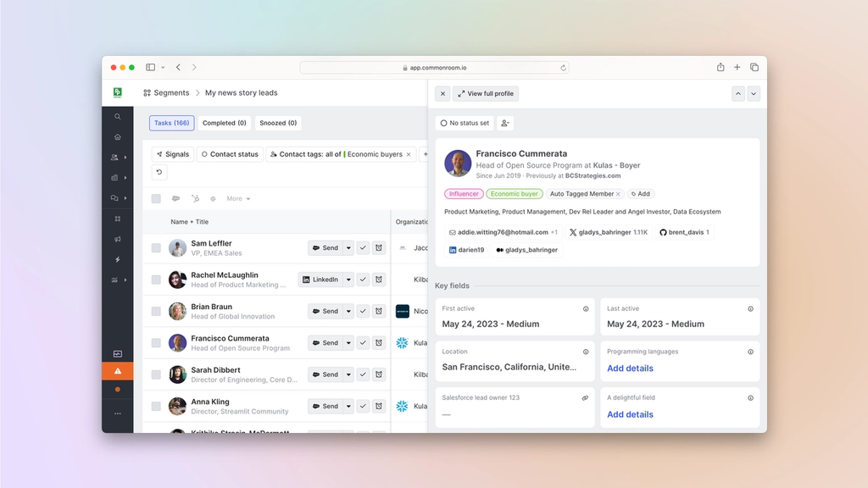Click the lightning bolt icon in sidebar

[x=117, y=259]
